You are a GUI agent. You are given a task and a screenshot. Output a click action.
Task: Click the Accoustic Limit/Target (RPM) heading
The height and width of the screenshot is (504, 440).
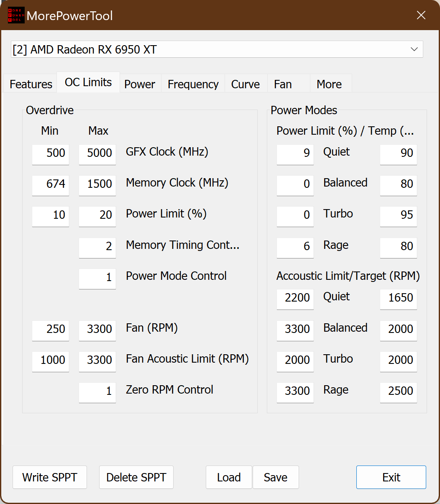(x=348, y=276)
